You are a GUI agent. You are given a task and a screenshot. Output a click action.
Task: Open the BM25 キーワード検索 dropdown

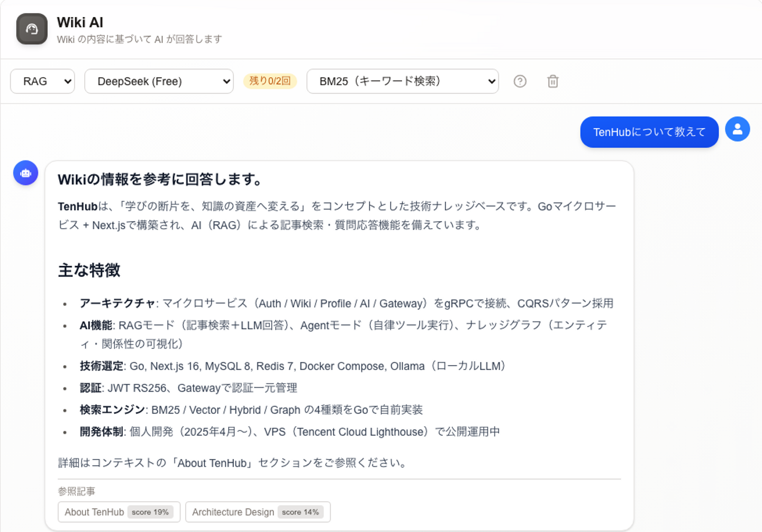pos(403,81)
